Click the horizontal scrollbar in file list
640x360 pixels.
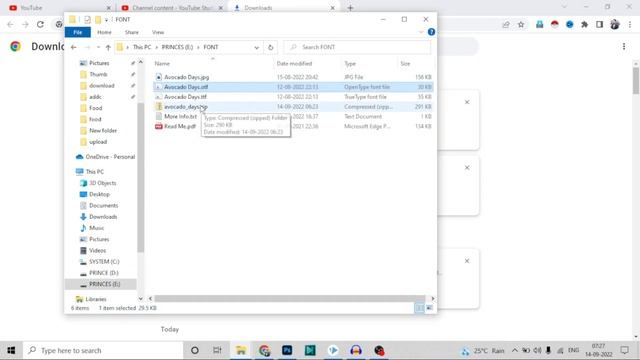pos(289,299)
